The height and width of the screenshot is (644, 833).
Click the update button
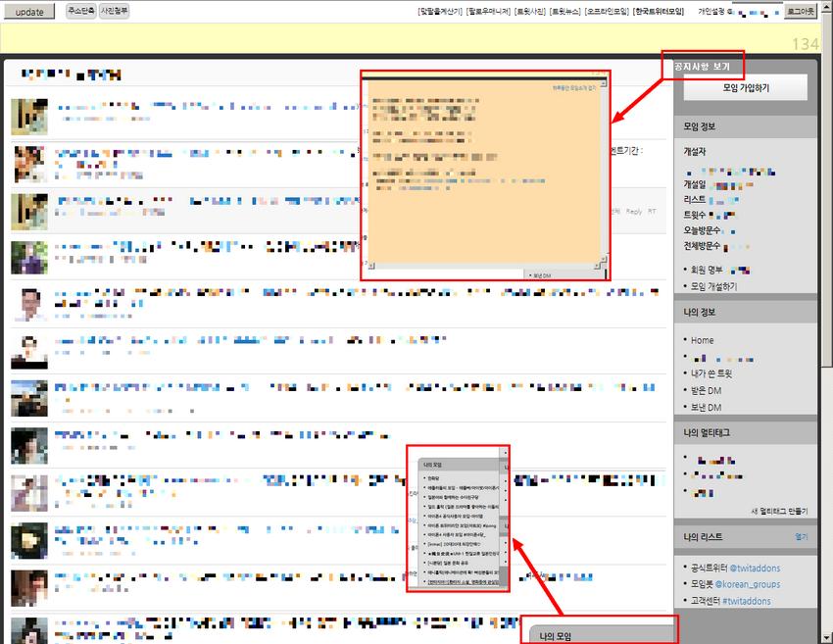[27, 11]
